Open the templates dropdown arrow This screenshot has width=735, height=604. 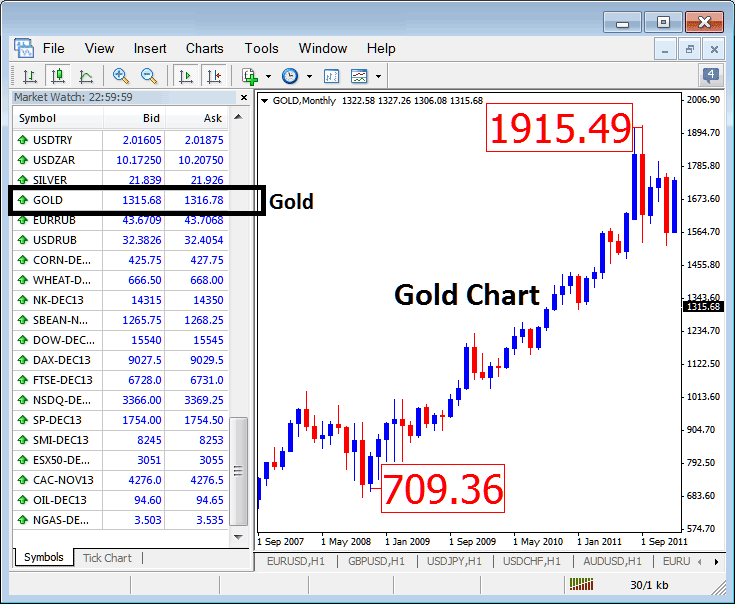(378, 76)
